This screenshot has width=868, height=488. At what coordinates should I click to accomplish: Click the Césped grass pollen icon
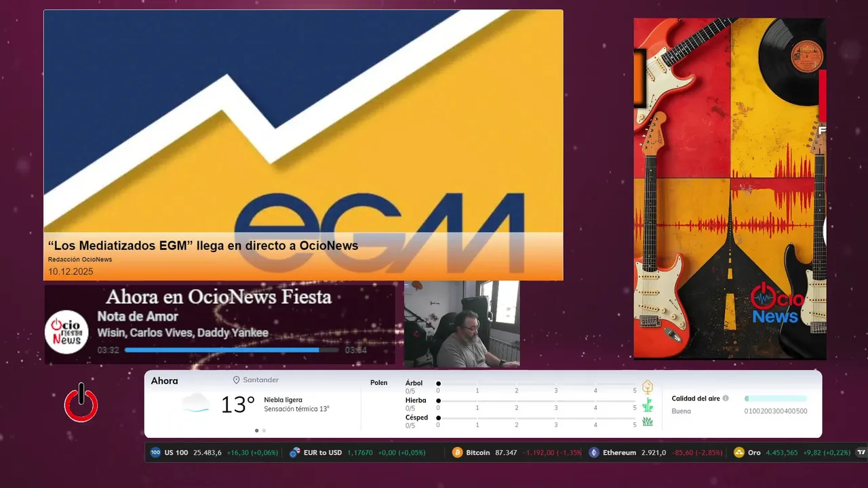(x=648, y=422)
